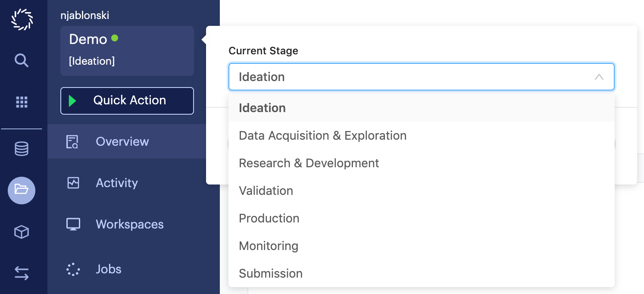Open the apps grid icon
The image size is (644, 294).
[22, 102]
